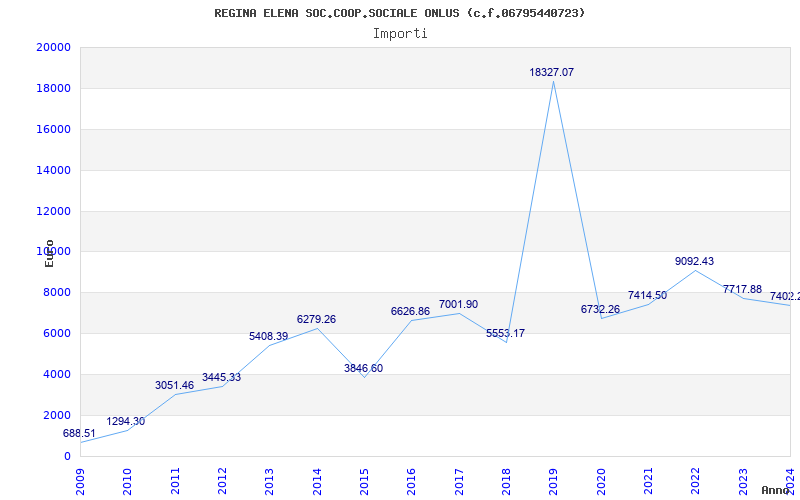800x500 pixels.
Task: Select the 2020 year axis label
Action: [x=601, y=482]
